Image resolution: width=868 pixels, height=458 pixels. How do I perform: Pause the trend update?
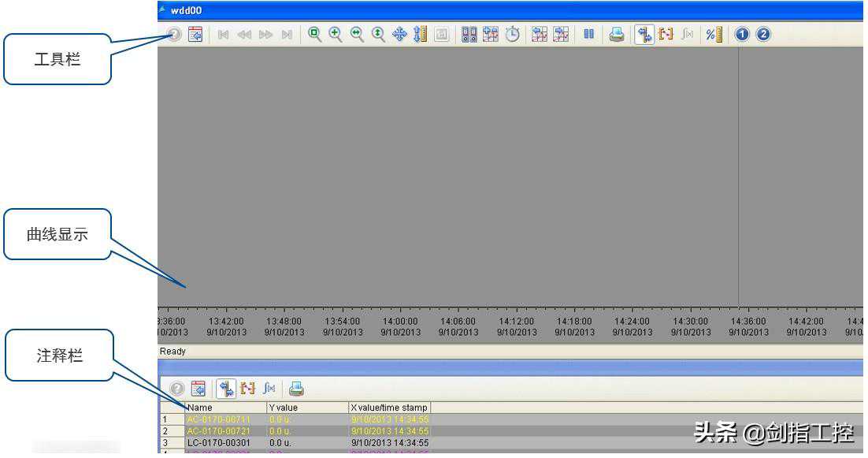pos(588,35)
